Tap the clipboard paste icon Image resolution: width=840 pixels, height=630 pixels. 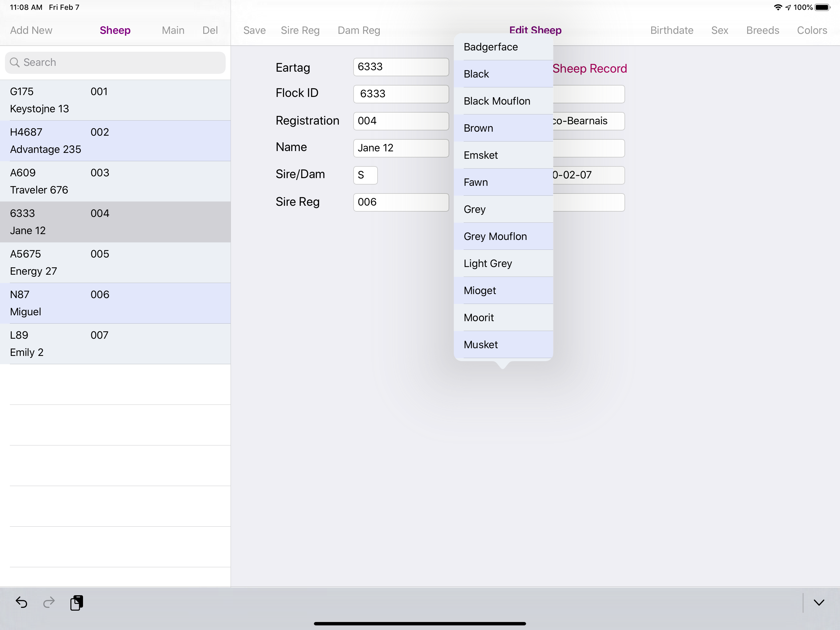(x=76, y=602)
